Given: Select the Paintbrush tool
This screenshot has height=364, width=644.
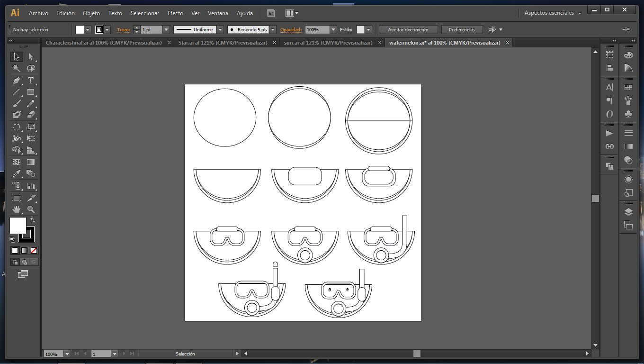Looking at the screenshot, I should point(17,103).
